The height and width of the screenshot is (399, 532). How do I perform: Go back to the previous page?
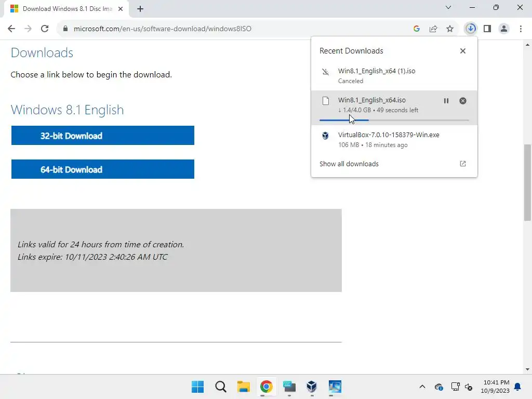pos(11,29)
